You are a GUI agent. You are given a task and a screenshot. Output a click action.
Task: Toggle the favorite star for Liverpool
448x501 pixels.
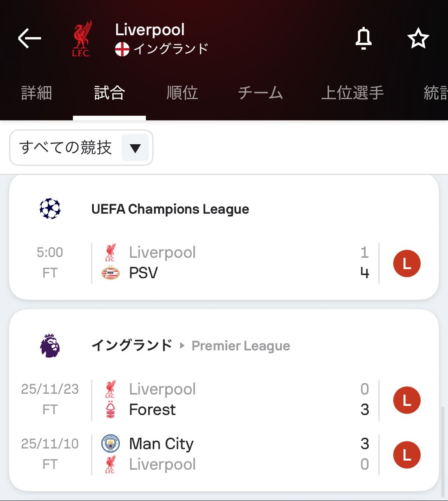(418, 38)
